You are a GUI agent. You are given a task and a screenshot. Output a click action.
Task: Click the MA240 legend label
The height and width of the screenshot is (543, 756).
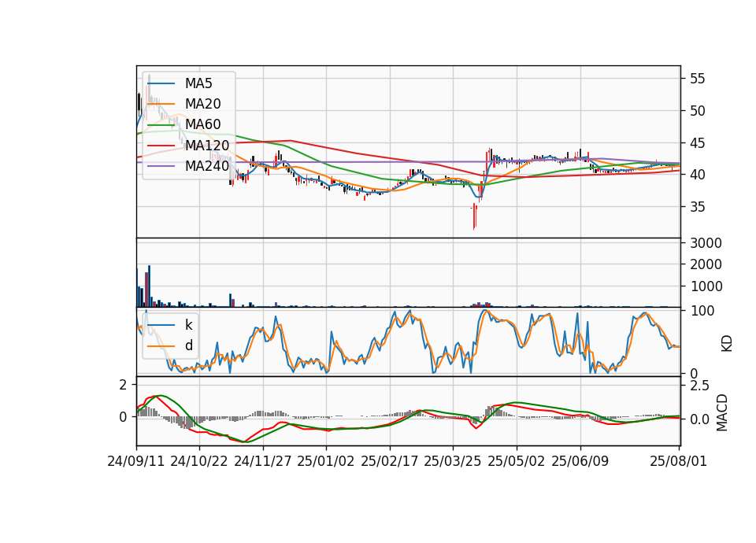click(207, 166)
